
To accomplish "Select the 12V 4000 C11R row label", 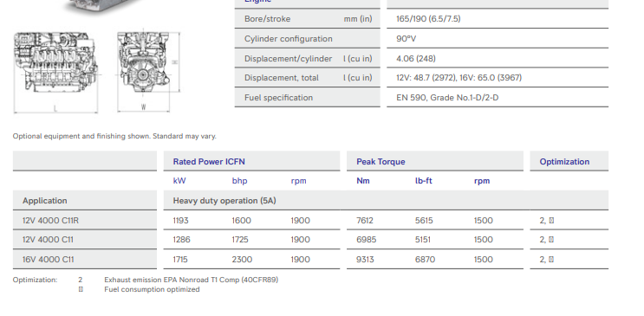I will [50, 221].
